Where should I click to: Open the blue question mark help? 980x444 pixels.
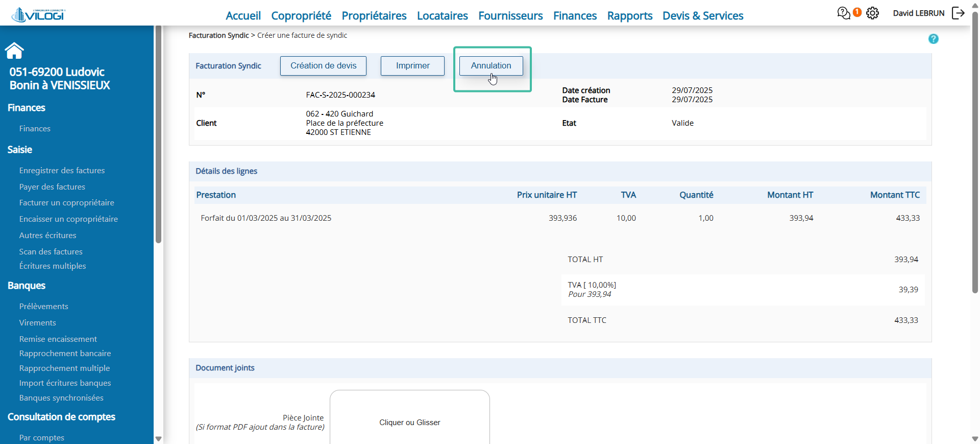pos(934,39)
